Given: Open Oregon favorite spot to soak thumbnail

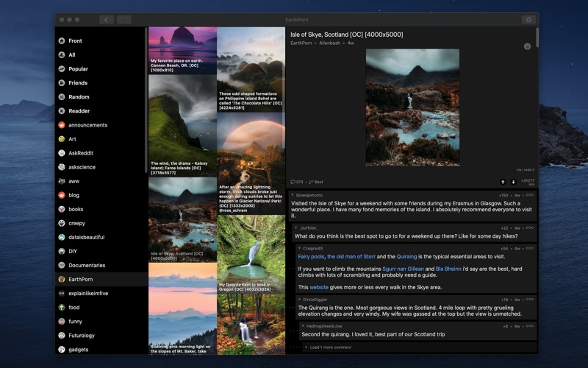Looking at the screenshot, I should (251, 254).
